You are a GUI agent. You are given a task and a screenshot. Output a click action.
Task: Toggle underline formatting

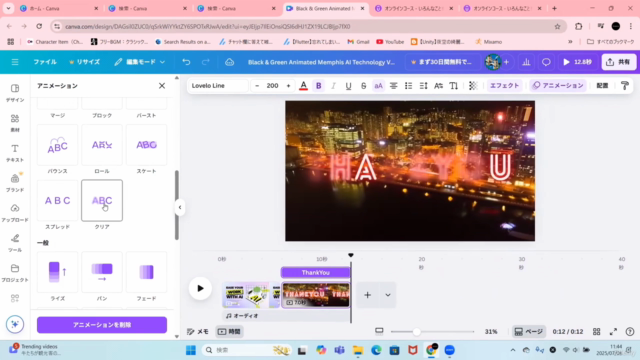coord(348,86)
